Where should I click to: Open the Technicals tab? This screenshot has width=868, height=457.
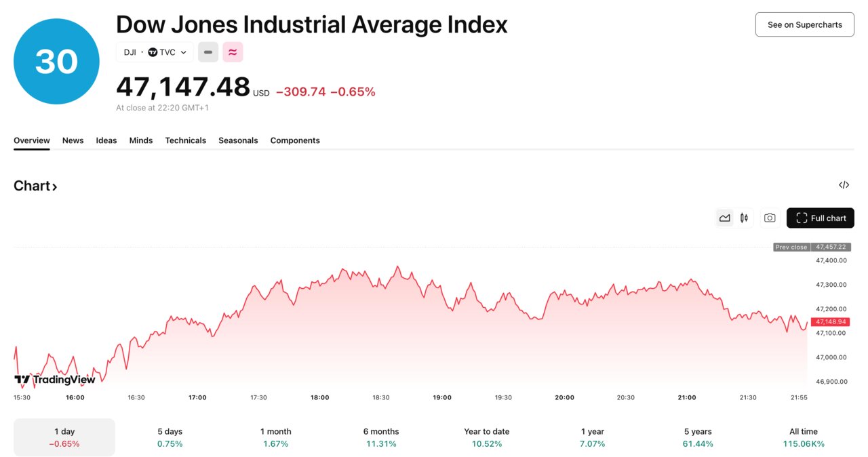(185, 140)
